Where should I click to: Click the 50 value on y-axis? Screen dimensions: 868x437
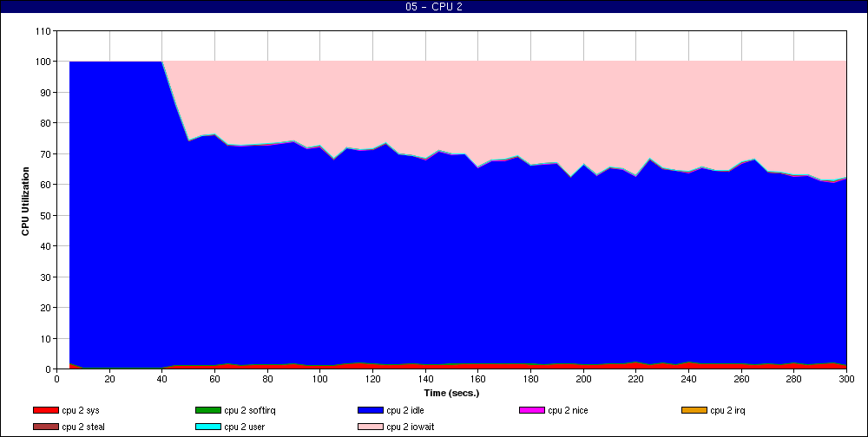point(46,216)
